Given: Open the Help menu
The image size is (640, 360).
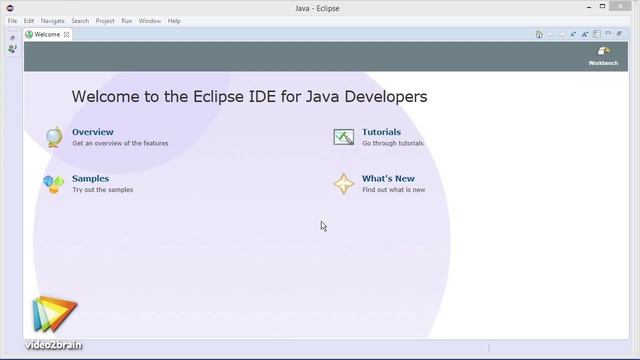Looking at the screenshot, I should click(174, 21).
